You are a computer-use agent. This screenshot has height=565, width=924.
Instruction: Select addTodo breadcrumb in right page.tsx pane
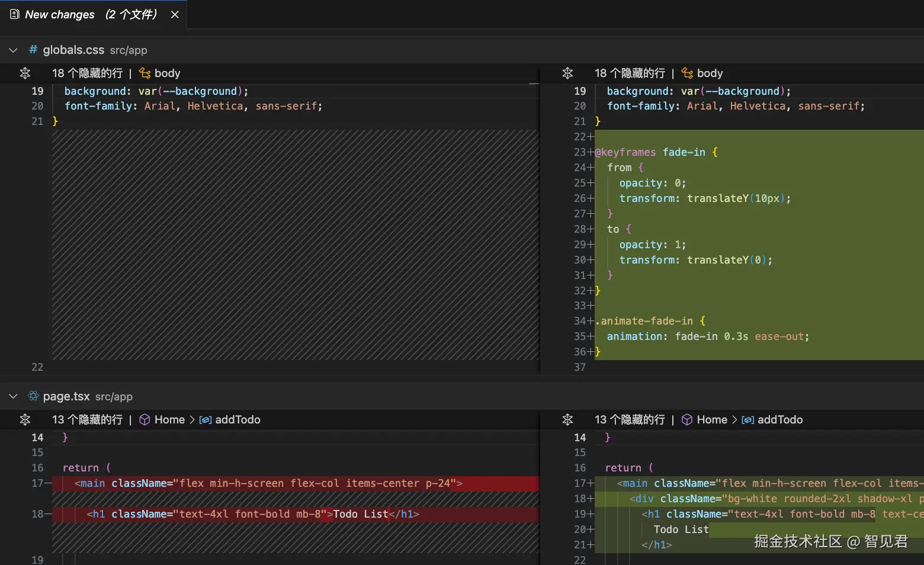(779, 420)
